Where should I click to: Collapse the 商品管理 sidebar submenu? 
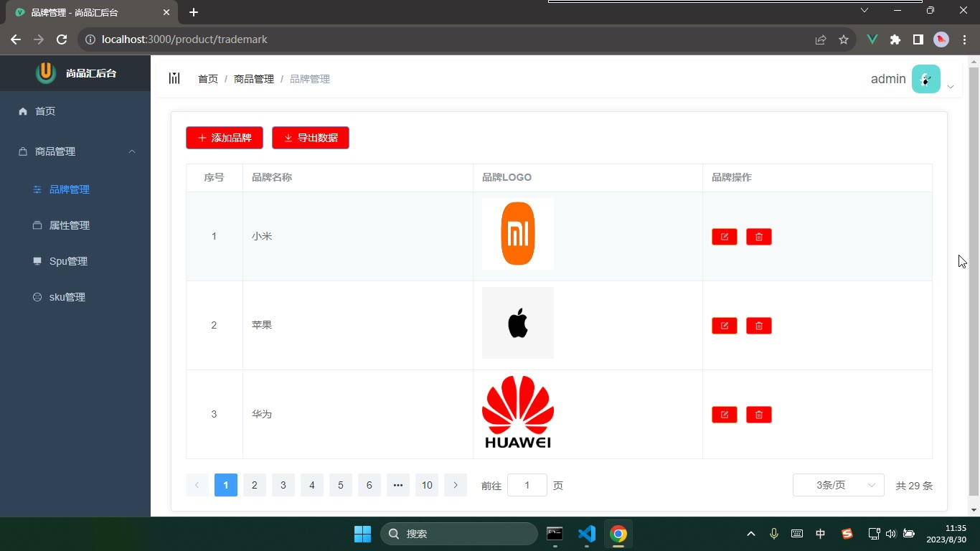132,151
